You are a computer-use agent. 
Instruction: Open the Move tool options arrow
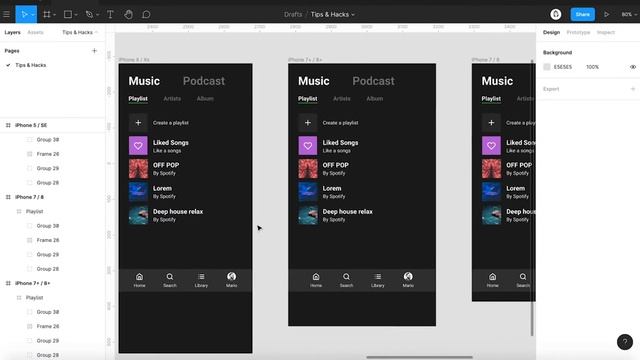pos(33,15)
